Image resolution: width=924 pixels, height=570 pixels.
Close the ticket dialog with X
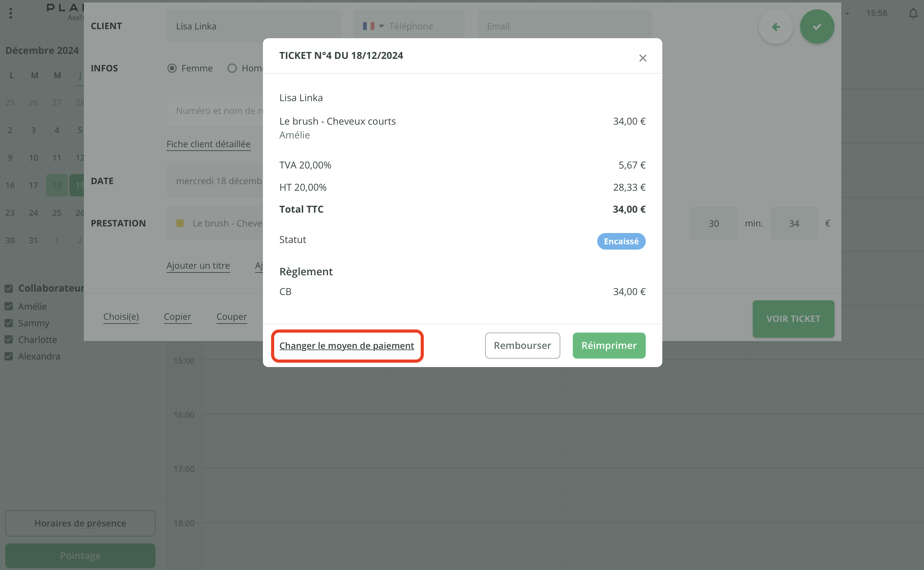tap(643, 58)
